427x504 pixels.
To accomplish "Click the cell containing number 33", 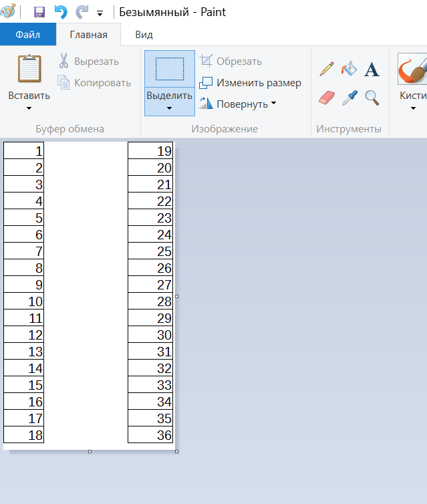I will [150, 384].
